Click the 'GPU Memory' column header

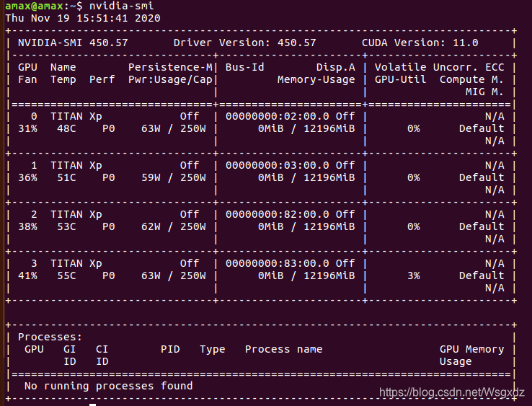pyautogui.click(x=471, y=349)
